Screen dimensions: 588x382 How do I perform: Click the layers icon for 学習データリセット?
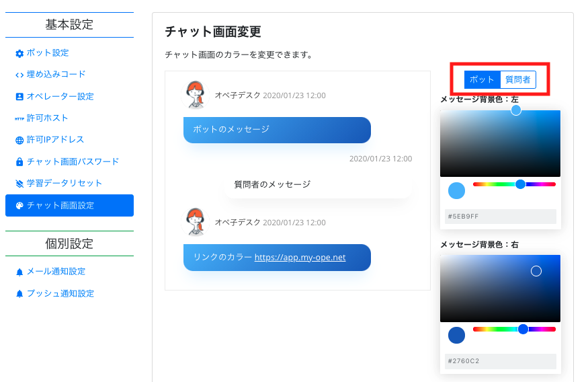tap(19, 184)
